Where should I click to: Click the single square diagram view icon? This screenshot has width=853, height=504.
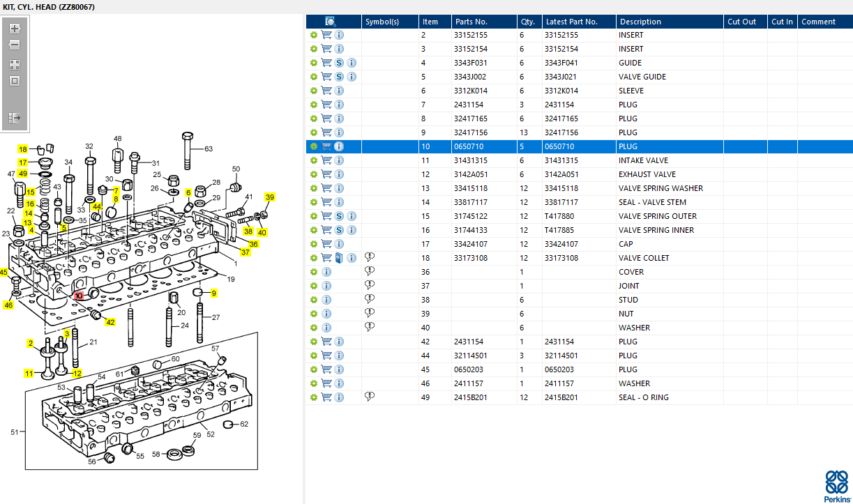14,81
